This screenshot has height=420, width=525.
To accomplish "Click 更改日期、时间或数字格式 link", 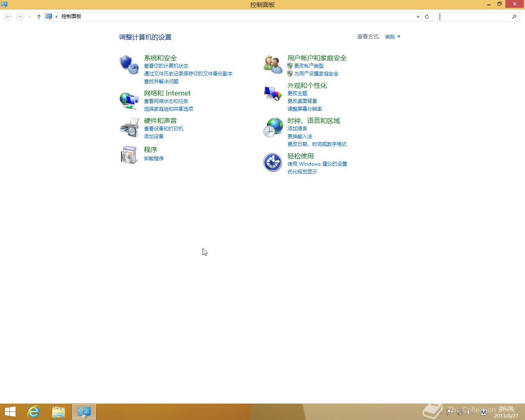I will click(x=317, y=144).
